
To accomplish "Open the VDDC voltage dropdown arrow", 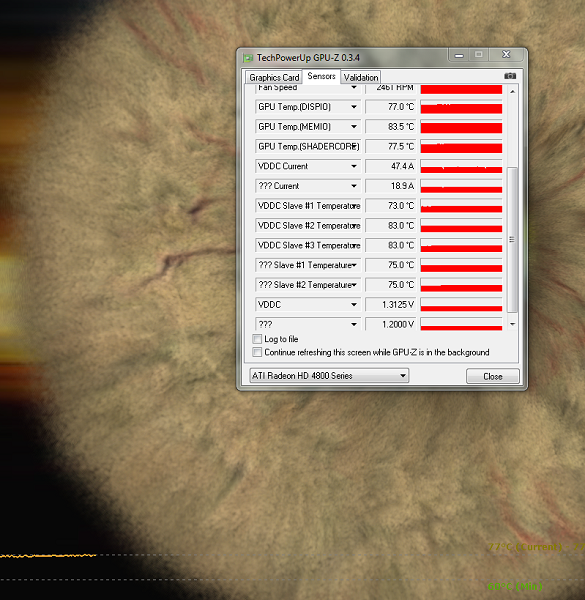I will (354, 305).
